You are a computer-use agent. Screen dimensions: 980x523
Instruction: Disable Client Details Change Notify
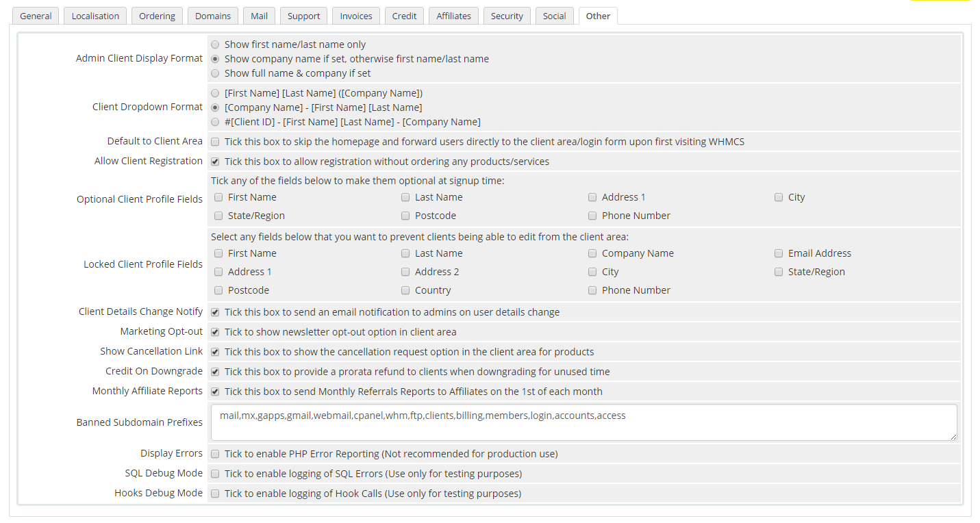216,313
